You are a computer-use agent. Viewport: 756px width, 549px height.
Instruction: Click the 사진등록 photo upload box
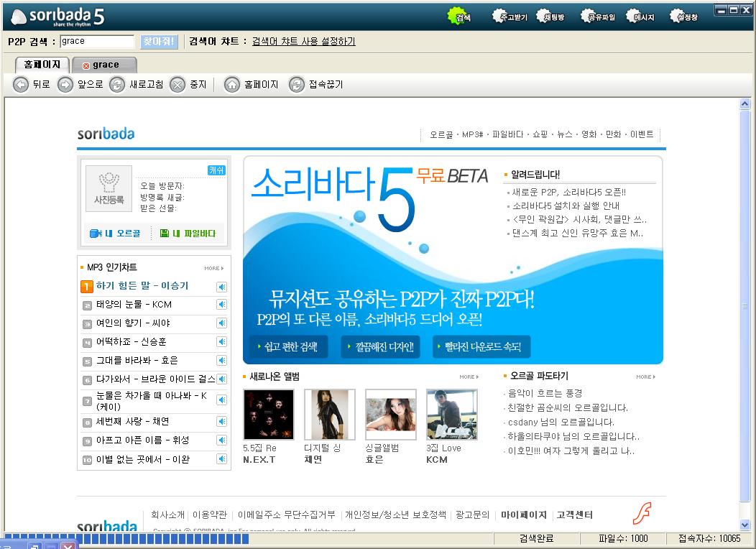click(109, 188)
